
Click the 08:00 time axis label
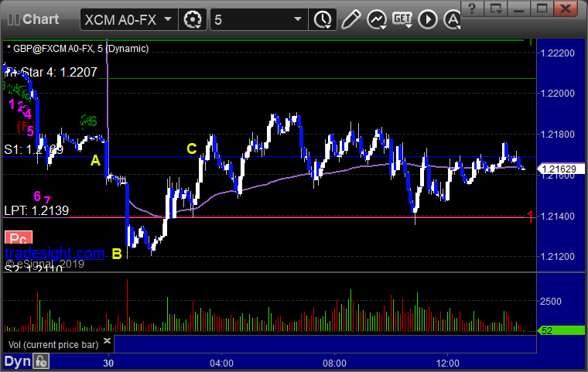click(x=334, y=363)
